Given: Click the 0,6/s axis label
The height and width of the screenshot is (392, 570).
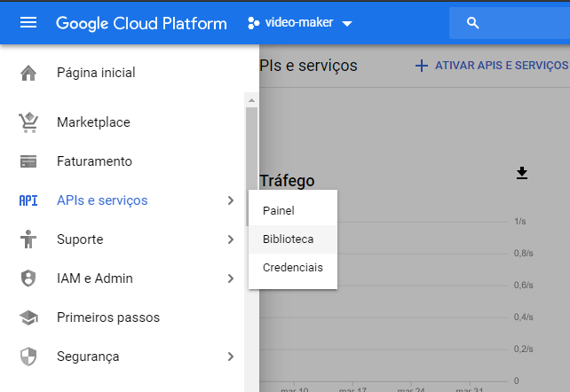Looking at the screenshot, I should [x=524, y=286].
